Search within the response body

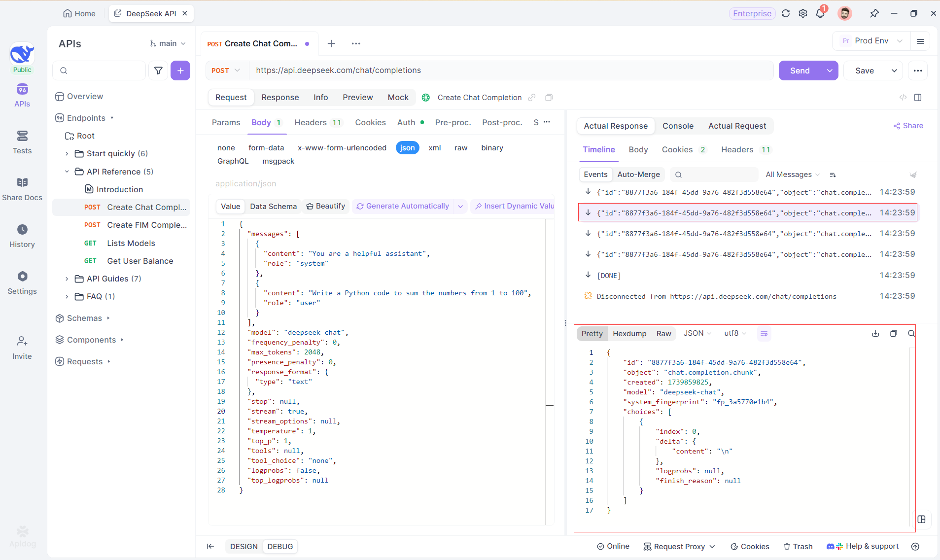(x=911, y=334)
